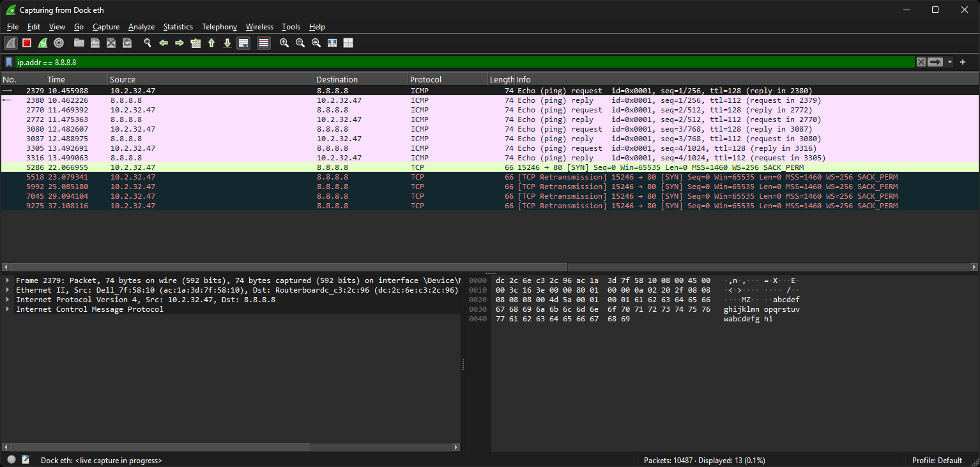Open the display filter history dropdown
The width and height of the screenshot is (980, 467).
(x=950, y=62)
